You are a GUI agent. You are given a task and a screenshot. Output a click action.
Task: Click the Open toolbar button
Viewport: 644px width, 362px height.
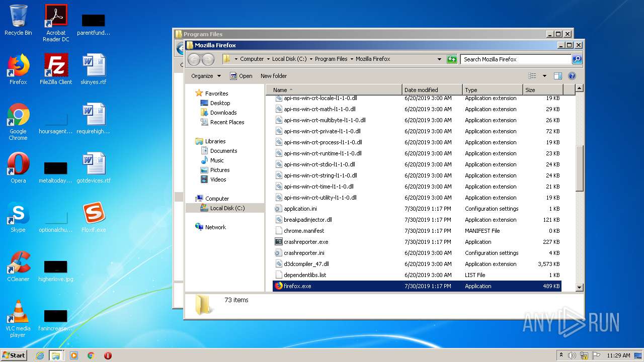(241, 76)
